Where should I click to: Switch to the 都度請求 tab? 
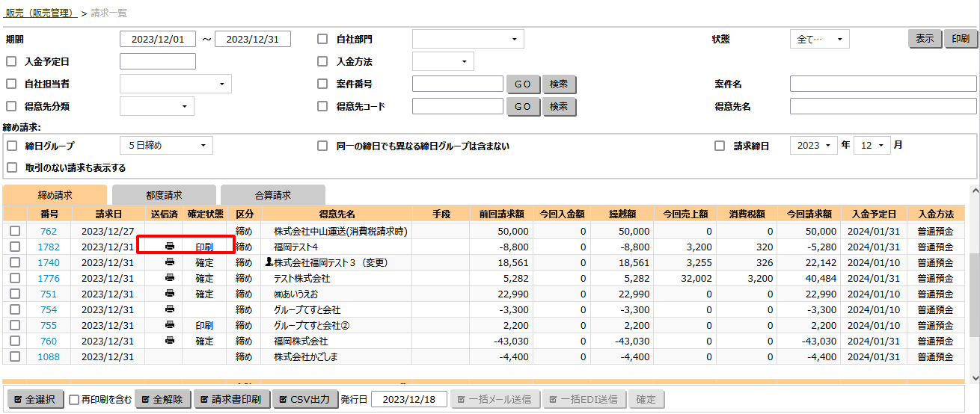point(164,195)
